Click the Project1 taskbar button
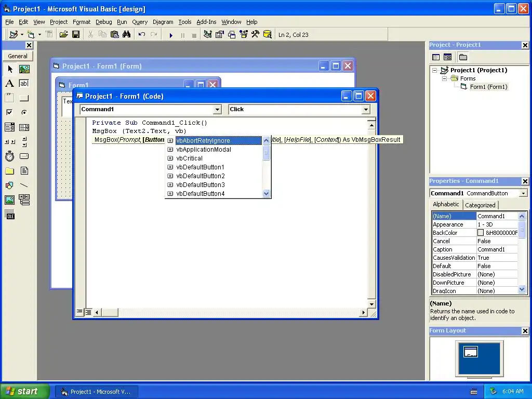Image resolution: width=532 pixels, height=399 pixels. [x=96, y=392]
